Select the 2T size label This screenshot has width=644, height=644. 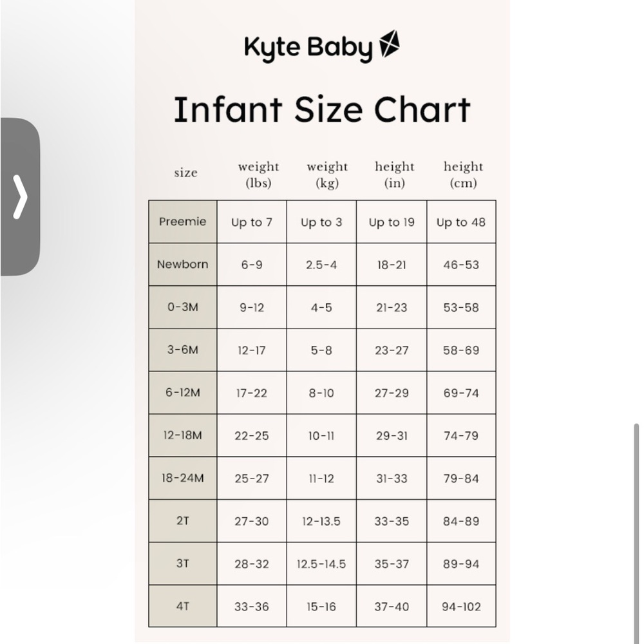tap(182, 521)
